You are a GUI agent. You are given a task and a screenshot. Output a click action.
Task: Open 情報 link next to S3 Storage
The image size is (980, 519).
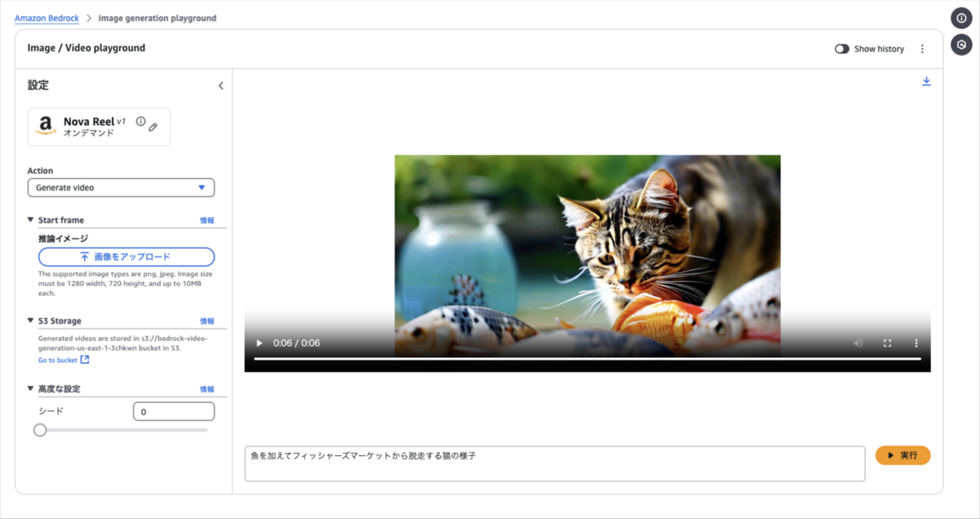207,321
